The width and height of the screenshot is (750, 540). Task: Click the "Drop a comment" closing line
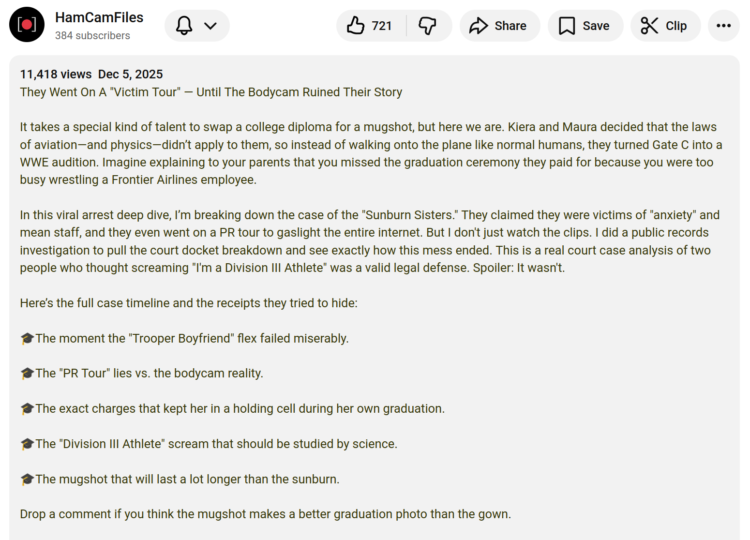265,514
